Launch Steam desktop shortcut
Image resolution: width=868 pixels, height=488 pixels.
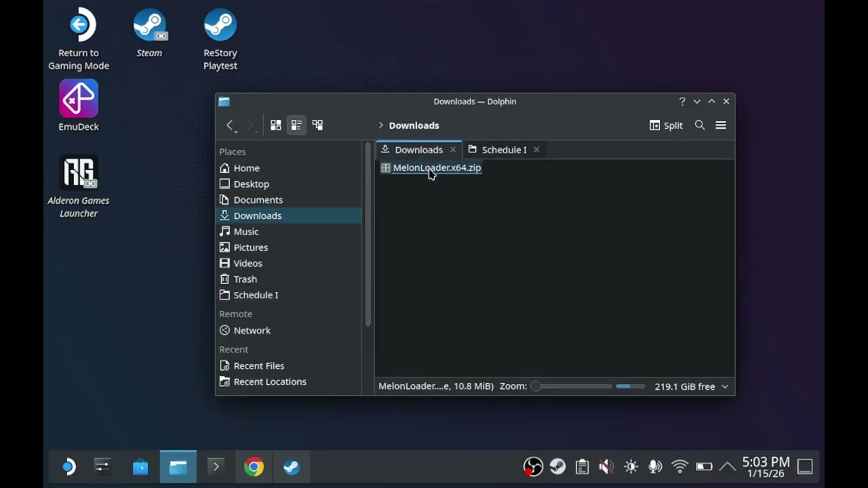tap(149, 34)
